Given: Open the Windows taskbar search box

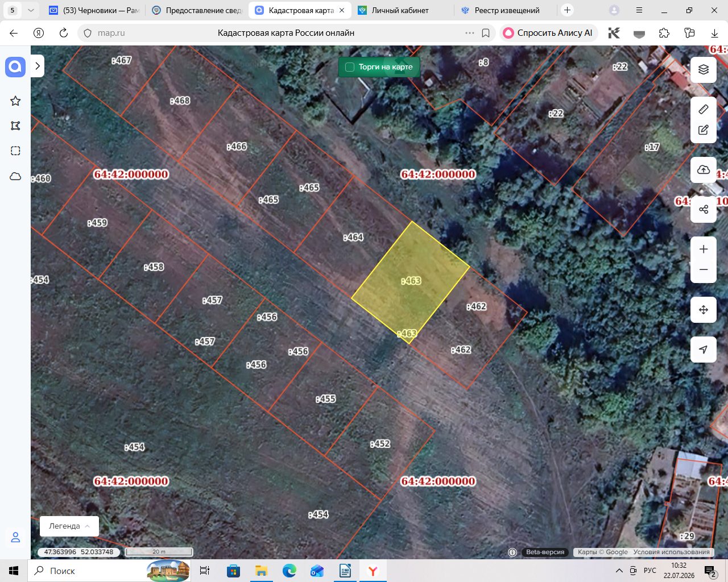Looking at the screenshot, I should (x=85, y=571).
